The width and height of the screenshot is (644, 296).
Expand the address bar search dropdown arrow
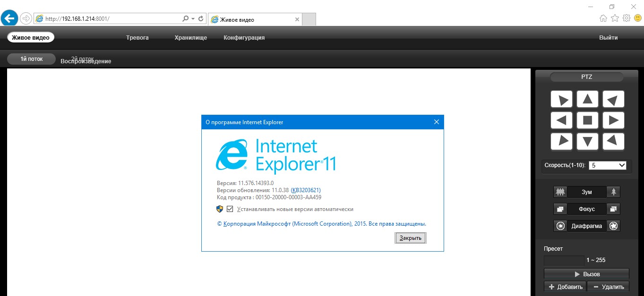tap(193, 19)
